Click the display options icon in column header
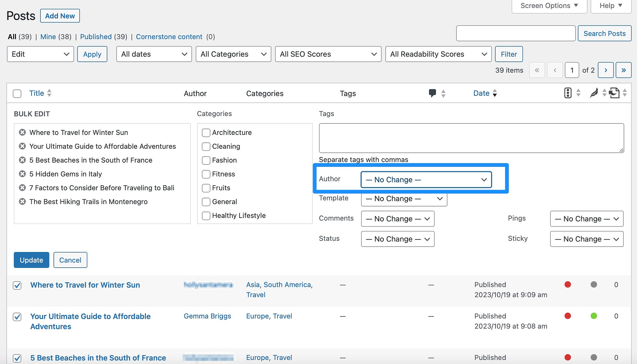This screenshot has height=364, width=637. point(568,93)
